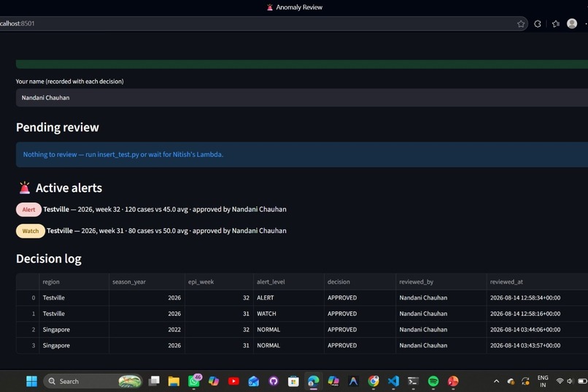Sort by the decision column header
Viewport: 588px width, 392px height.
point(360,282)
